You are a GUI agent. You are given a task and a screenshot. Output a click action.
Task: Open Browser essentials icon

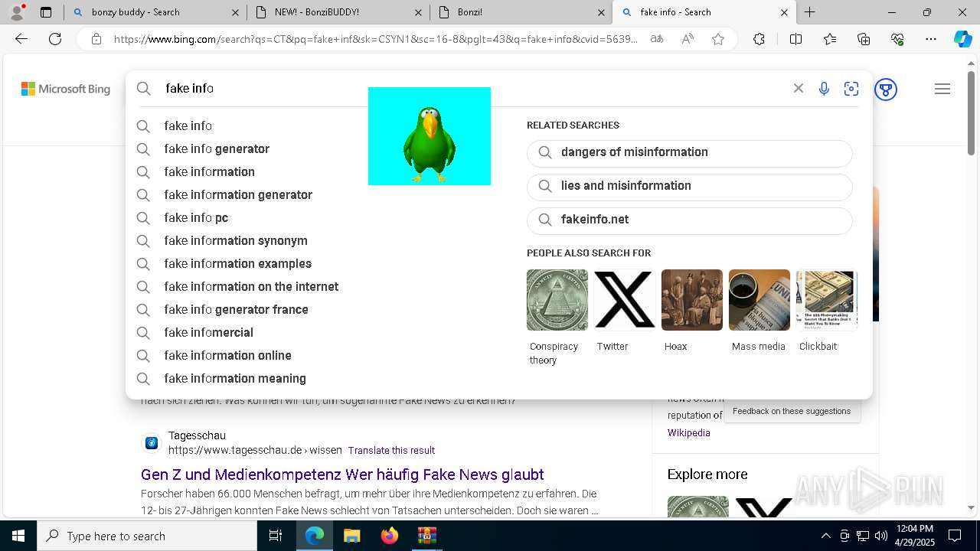(x=897, y=39)
